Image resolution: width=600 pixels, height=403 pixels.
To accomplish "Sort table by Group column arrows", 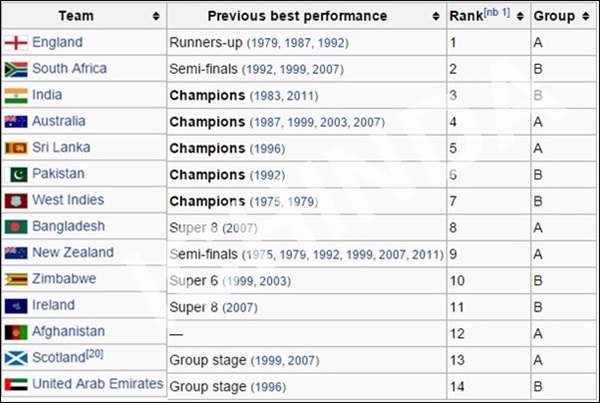I will tap(585, 16).
